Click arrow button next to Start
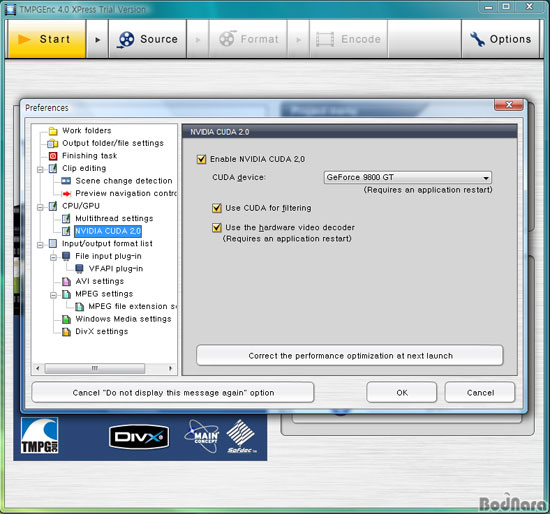550x514 pixels. (98, 39)
